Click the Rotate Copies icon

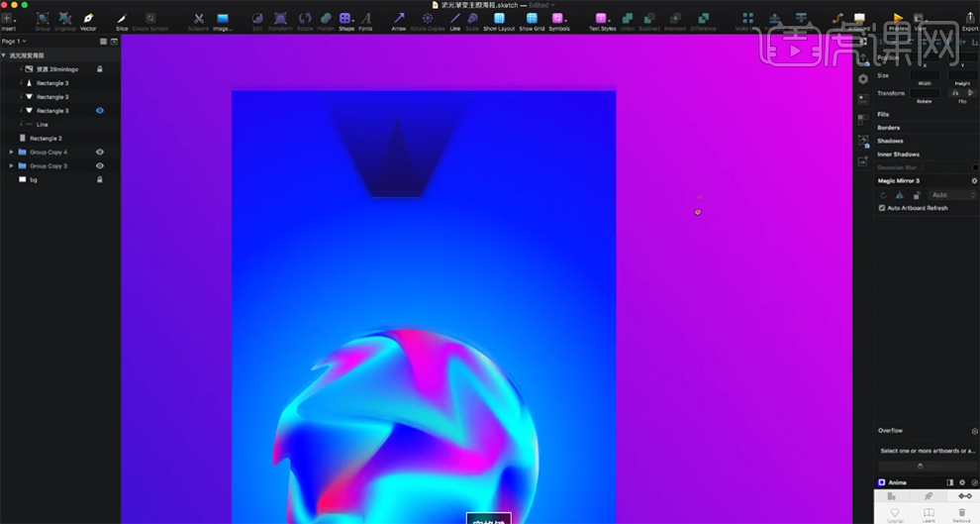click(x=428, y=18)
